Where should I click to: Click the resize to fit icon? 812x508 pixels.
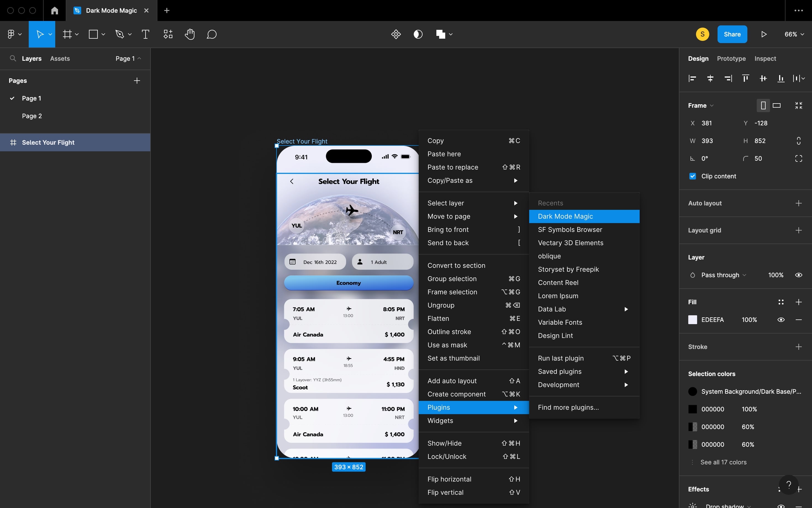click(x=798, y=105)
